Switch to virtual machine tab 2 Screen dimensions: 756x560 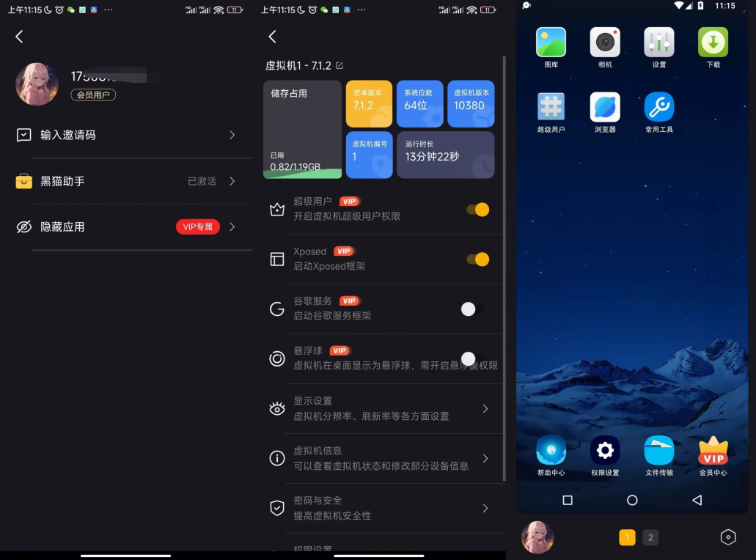pyautogui.click(x=650, y=537)
